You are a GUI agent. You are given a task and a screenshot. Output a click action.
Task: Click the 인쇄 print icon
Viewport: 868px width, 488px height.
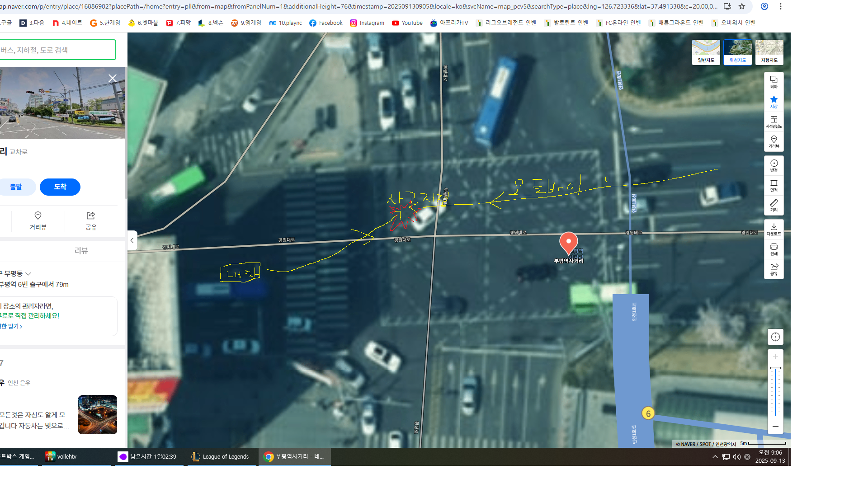click(774, 249)
